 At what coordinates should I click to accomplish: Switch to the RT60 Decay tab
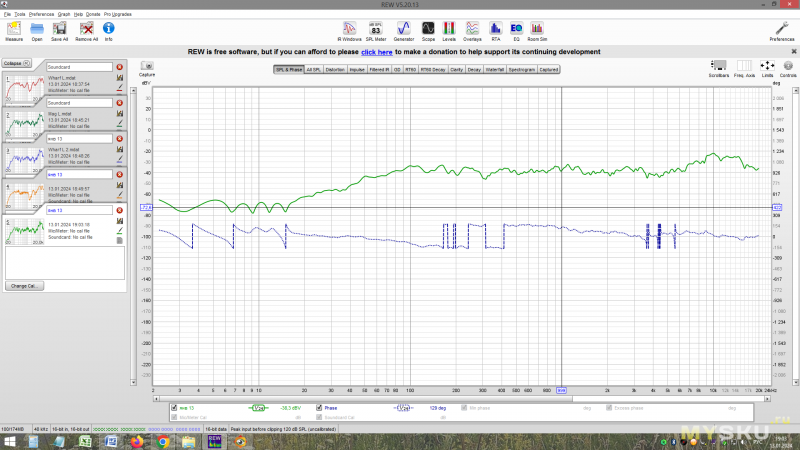(x=433, y=69)
